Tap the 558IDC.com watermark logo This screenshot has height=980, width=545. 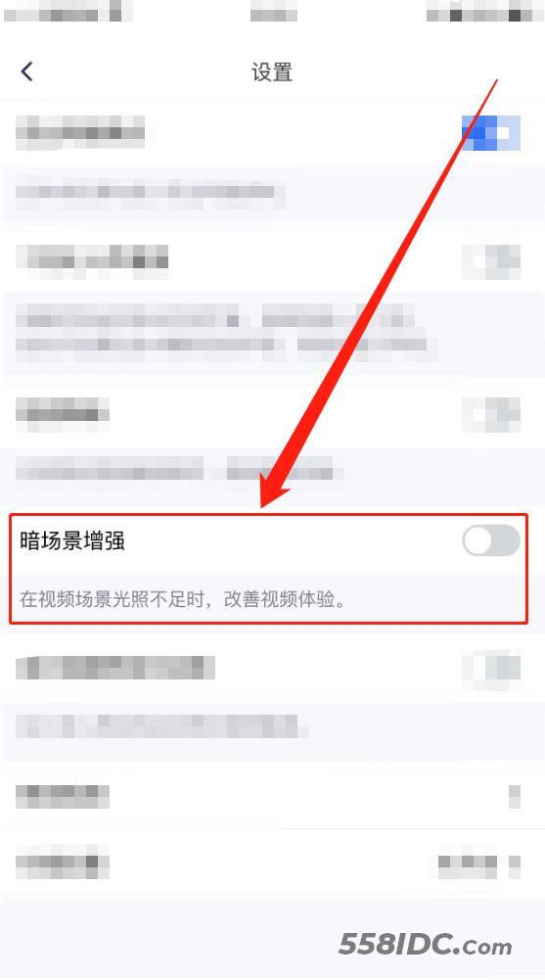(x=425, y=945)
